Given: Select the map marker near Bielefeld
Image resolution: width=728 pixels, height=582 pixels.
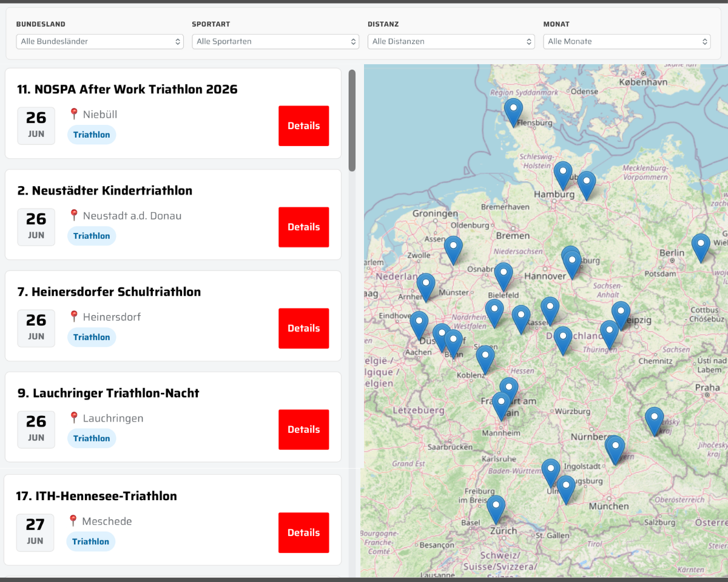Looking at the screenshot, I should pyautogui.click(x=504, y=277).
